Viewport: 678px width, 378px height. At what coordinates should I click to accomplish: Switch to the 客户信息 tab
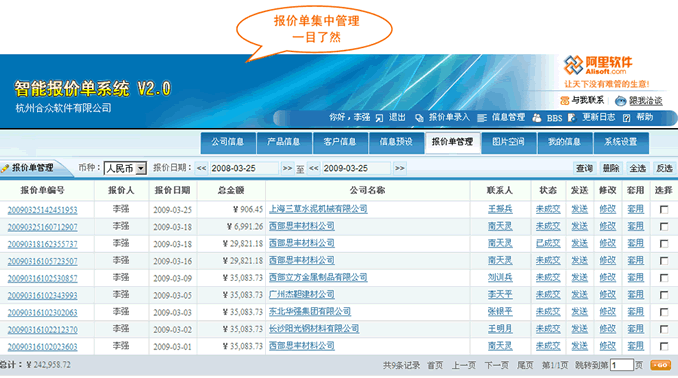[x=340, y=143]
